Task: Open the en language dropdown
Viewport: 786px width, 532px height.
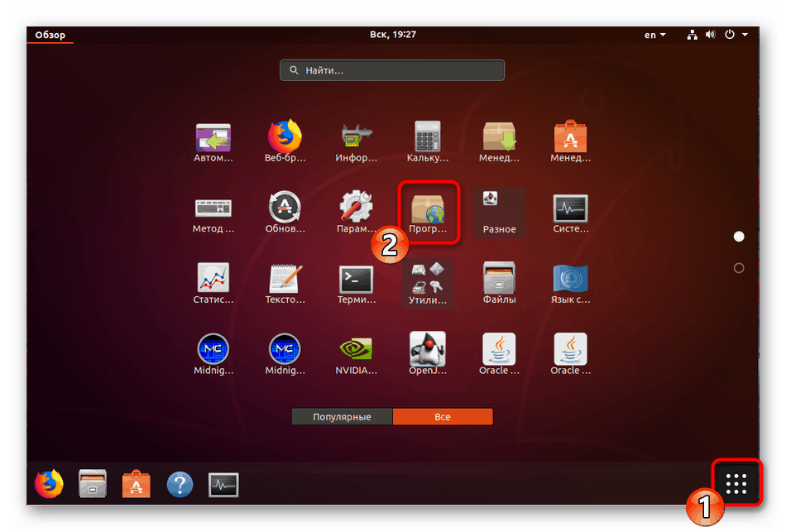Action: pyautogui.click(x=654, y=35)
